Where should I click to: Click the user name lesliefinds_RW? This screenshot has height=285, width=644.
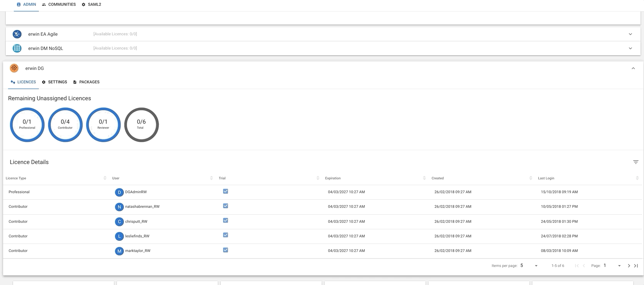pos(137,236)
